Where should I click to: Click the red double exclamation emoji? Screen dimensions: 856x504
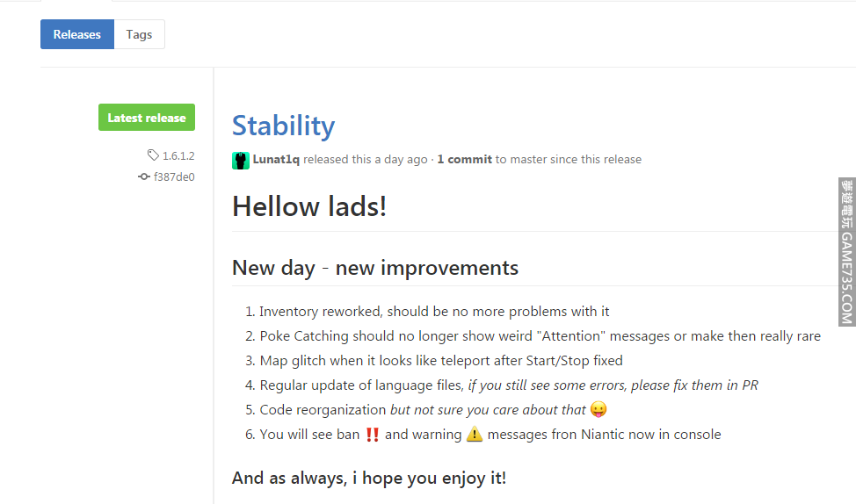pos(373,435)
